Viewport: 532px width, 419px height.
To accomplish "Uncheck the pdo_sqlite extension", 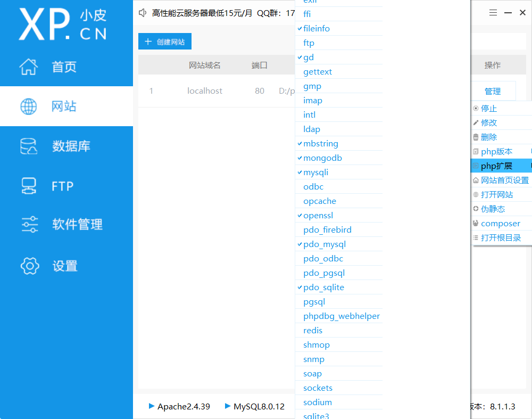I will coord(339,287).
